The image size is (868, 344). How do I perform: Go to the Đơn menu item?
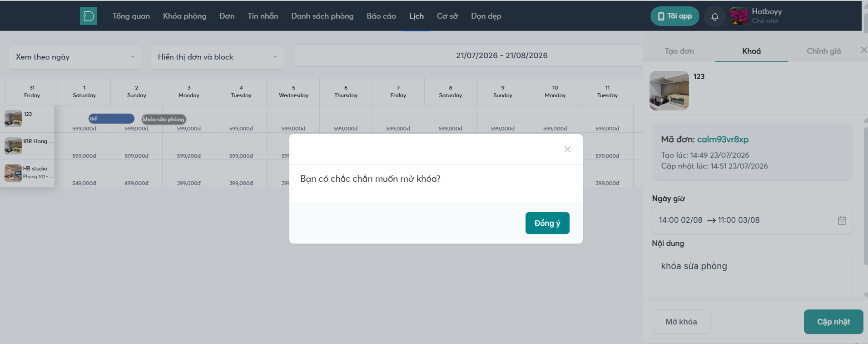(227, 16)
